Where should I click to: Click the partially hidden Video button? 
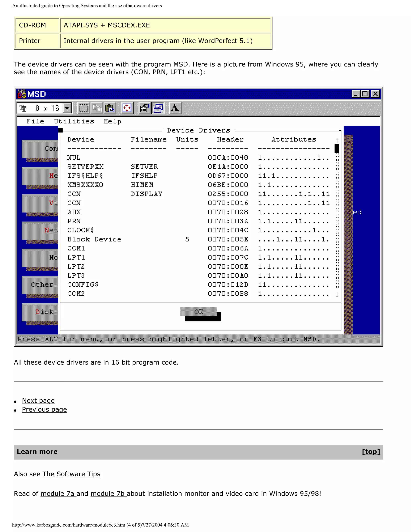coord(40,203)
